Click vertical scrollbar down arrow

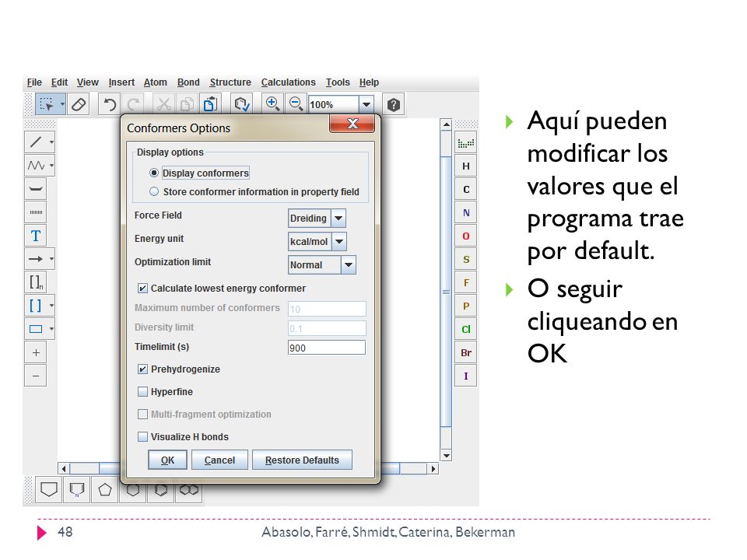(x=446, y=456)
